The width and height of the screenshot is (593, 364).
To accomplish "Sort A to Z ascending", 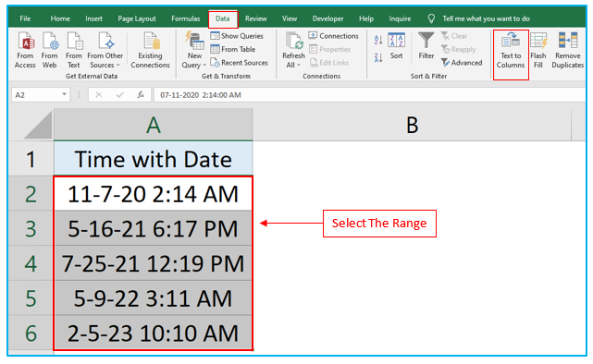I will point(378,40).
